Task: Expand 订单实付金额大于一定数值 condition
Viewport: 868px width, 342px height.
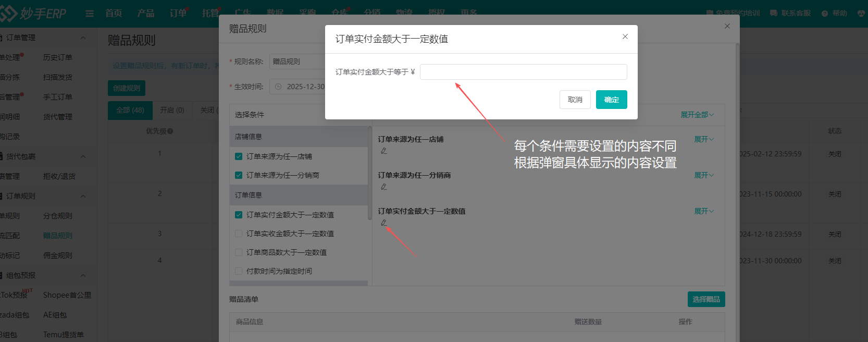Action: (704, 211)
